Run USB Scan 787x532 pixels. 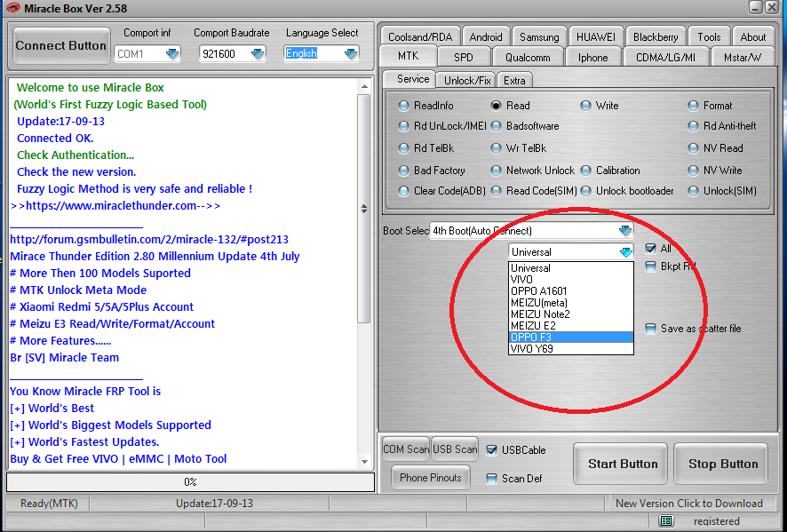[455, 449]
